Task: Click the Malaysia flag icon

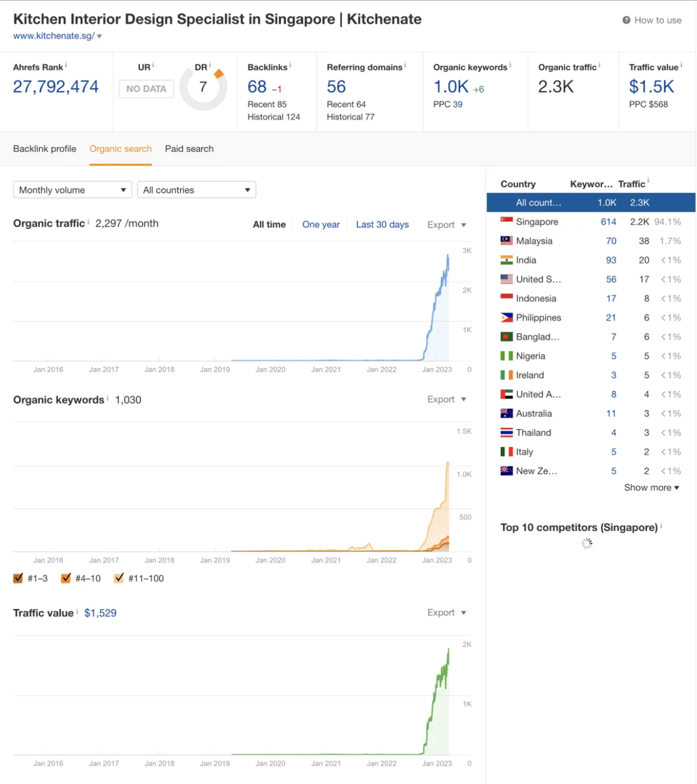Action: point(506,241)
